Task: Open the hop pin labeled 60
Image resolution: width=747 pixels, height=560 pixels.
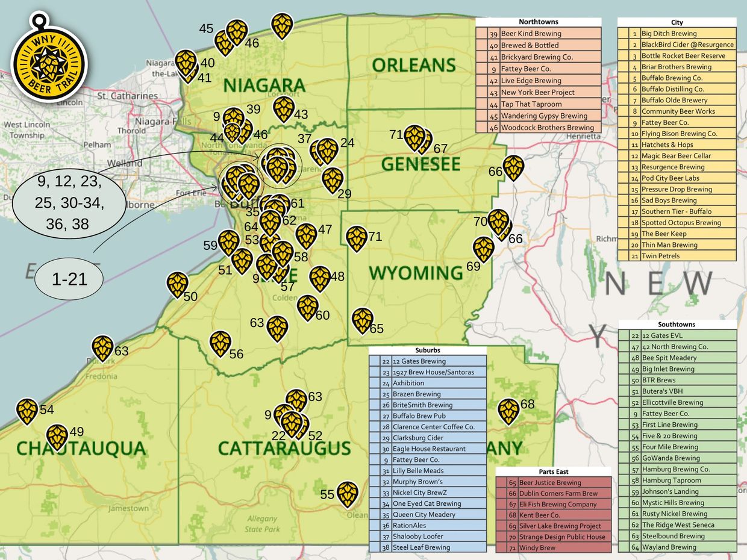Action: click(308, 308)
